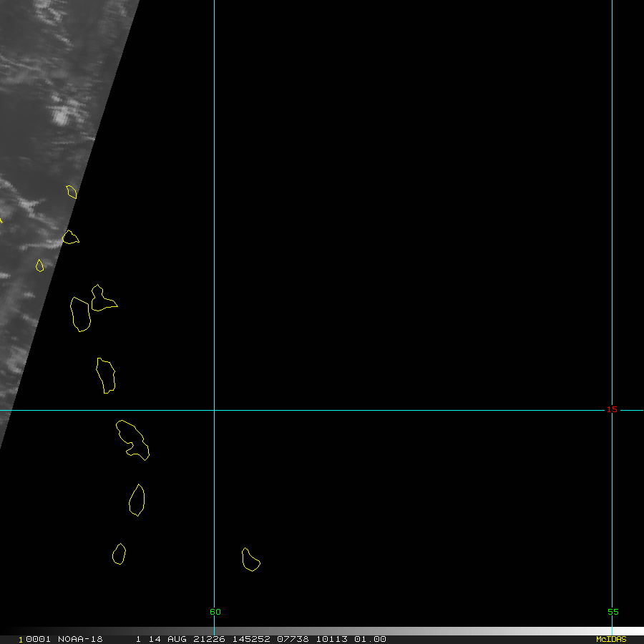Select the Saint Lucia island outline
The image size is (644, 644).
pyautogui.click(x=137, y=499)
